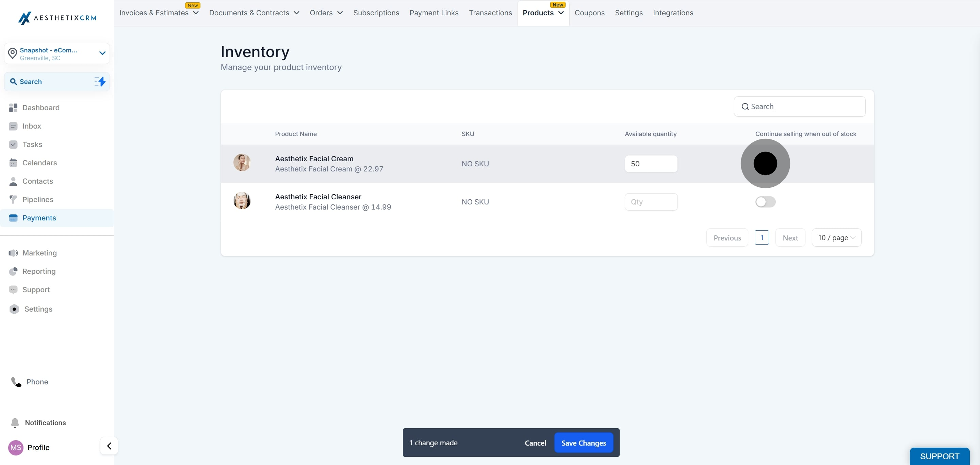Click the Notifications bell icon
The height and width of the screenshot is (465, 980).
click(x=15, y=422)
